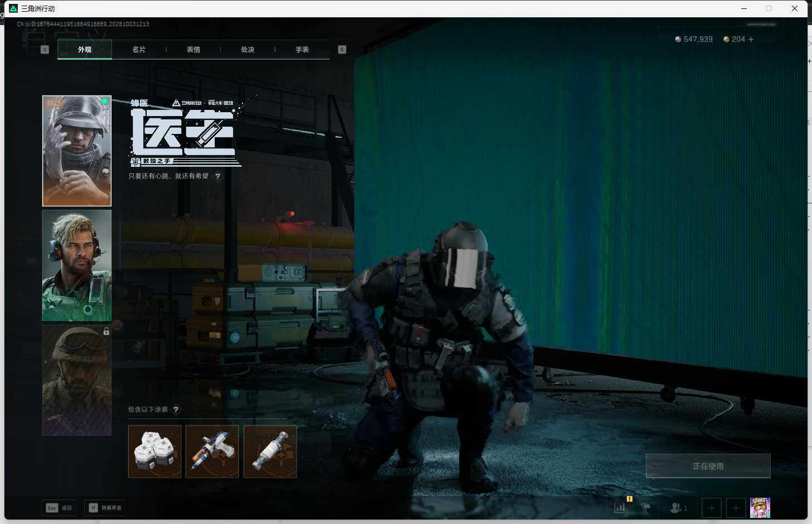Switch to the 名片 tab

coord(139,50)
